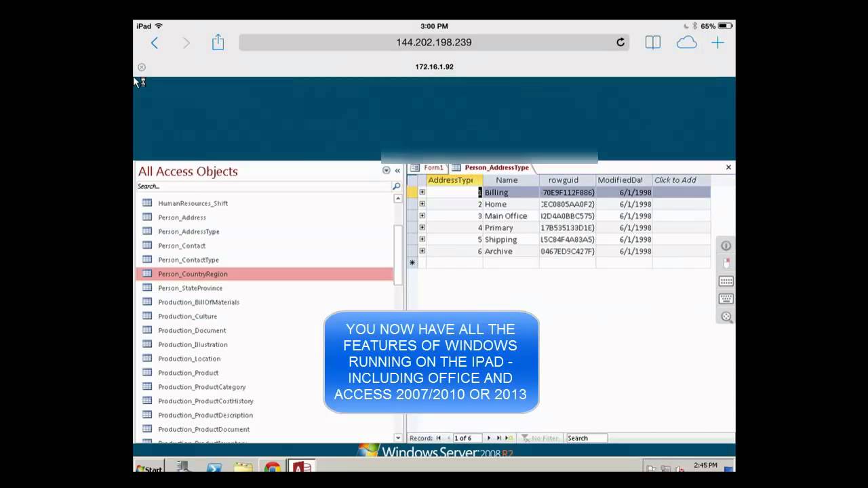
Task: Expand the Shipping row subdatasheet
Action: pyautogui.click(x=422, y=239)
